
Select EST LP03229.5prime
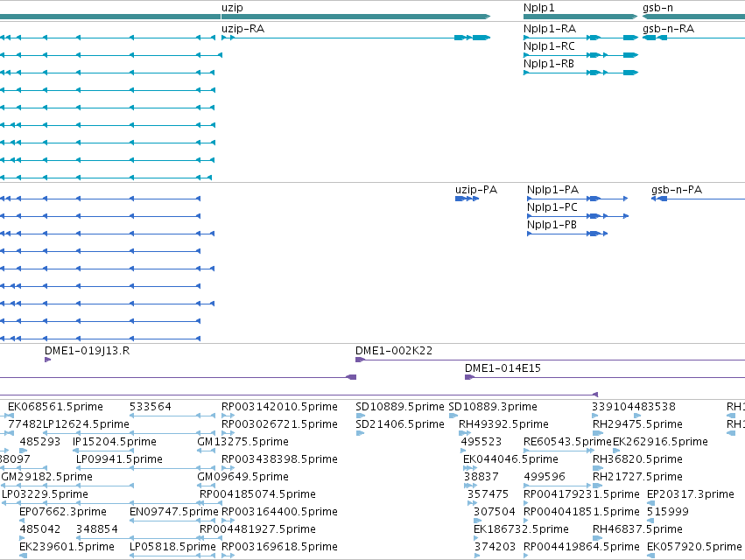click(45, 495)
